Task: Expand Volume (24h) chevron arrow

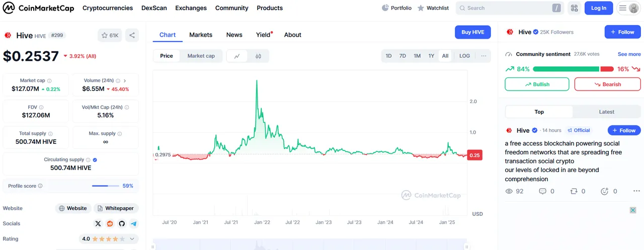Action: point(124,80)
